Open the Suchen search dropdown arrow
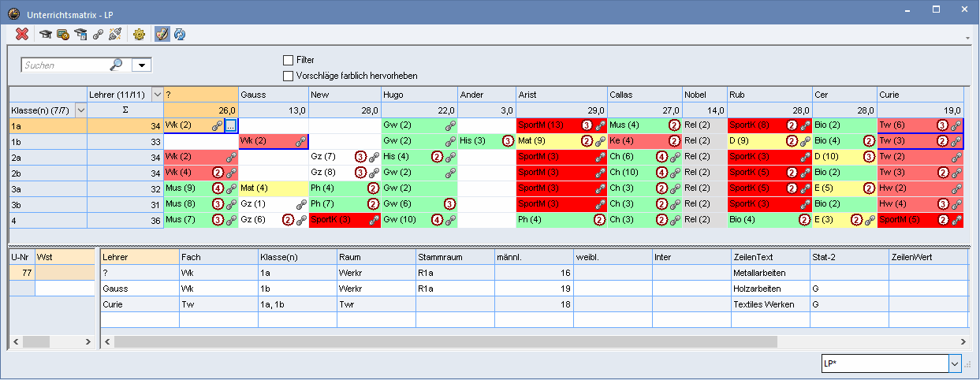980x380 pixels. click(141, 65)
